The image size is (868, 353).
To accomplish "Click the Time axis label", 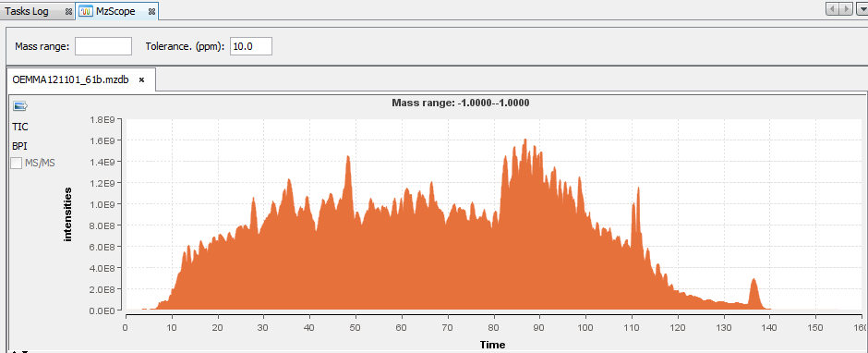I will (x=492, y=345).
